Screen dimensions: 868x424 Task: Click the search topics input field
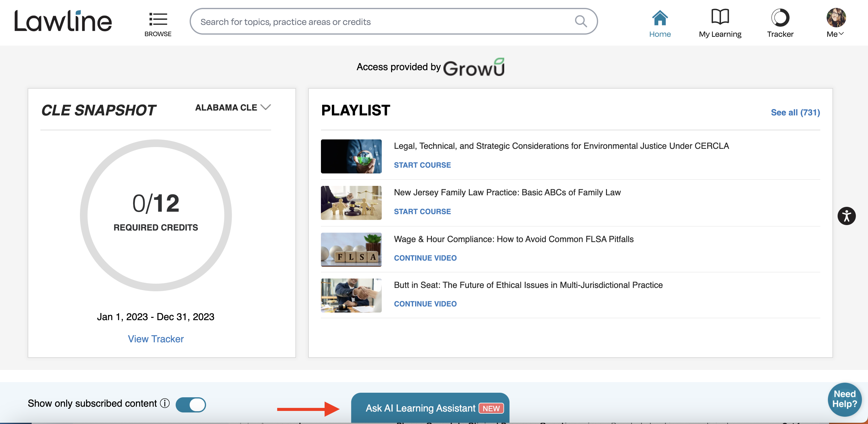pos(384,22)
